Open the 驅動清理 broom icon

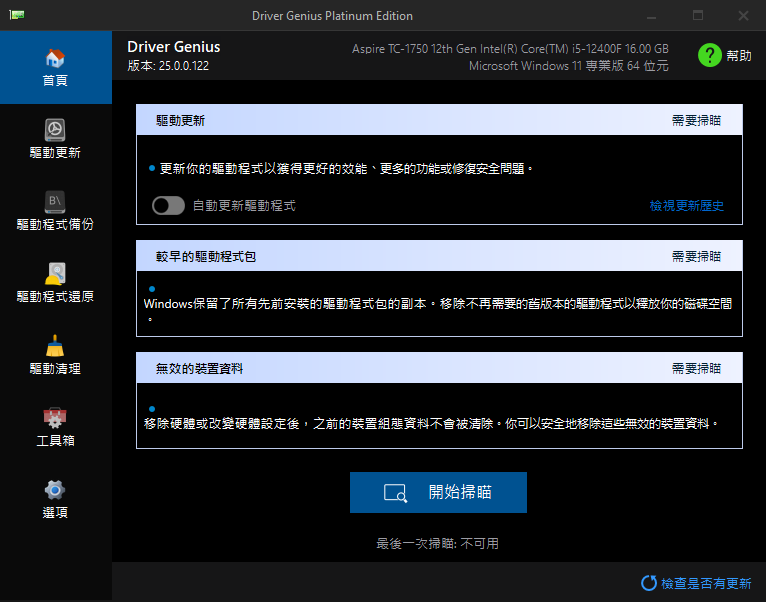pyautogui.click(x=55, y=345)
